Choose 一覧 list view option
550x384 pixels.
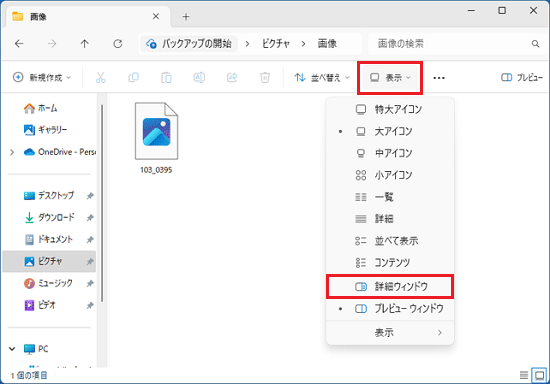click(x=390, y=197)
